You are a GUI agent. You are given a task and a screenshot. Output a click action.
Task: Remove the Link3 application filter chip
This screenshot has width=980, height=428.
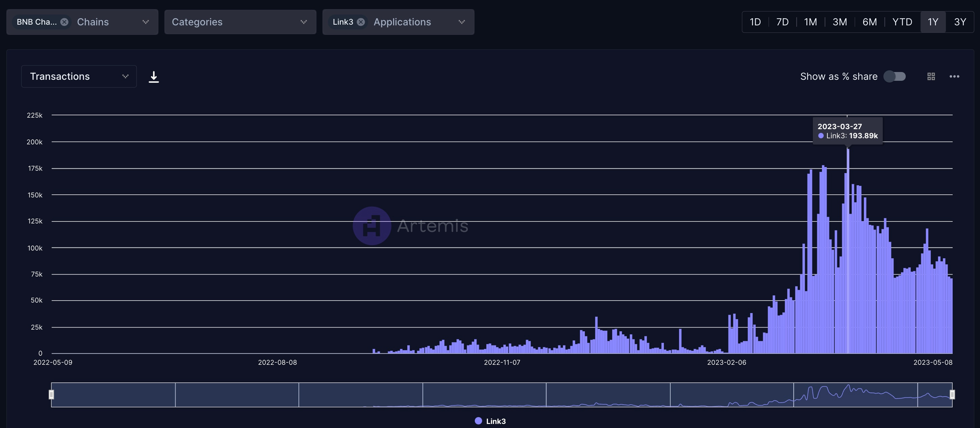(x=361, y=22)
